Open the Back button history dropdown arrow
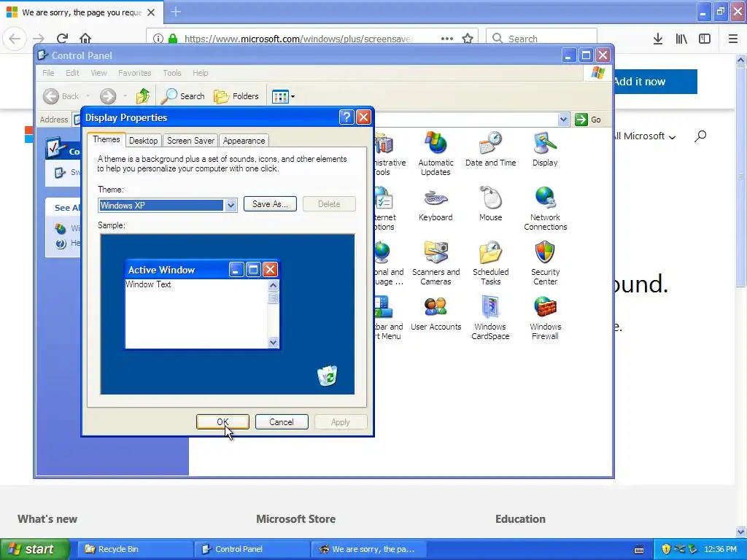Viewport: 747px width, 560px height. tap(88, 96)
